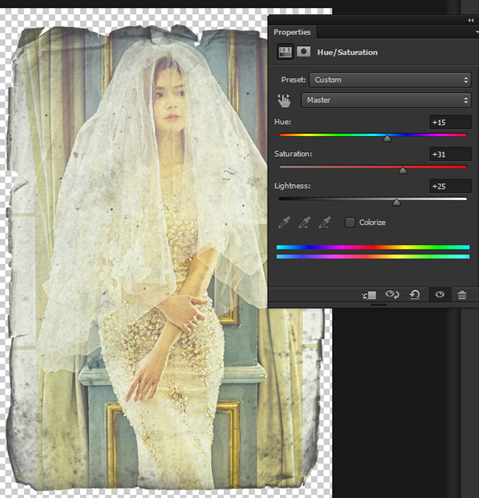Viewport: 479px width, 498px height.
Task: Select the Subtract from Sample eyedropper
Action: click(325, 222)
